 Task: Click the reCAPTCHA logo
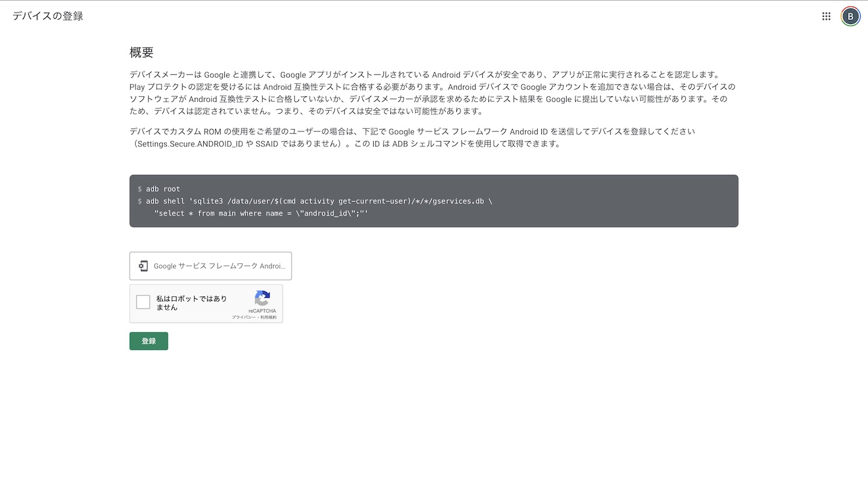click(x=262, y=298)
